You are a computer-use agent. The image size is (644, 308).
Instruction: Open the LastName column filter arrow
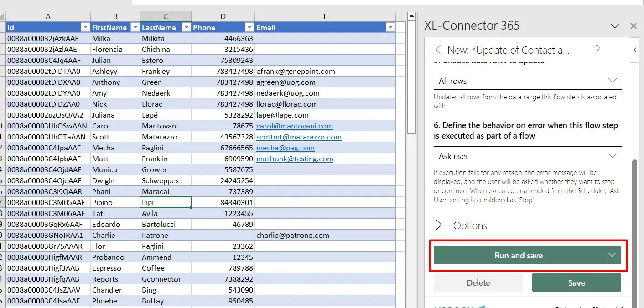pyautogui.click(x=186, y=28)
